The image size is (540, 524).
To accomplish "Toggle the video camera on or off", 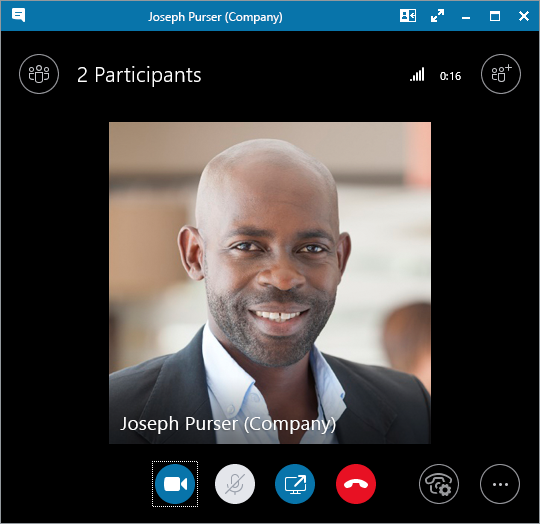I will (175, 484).
